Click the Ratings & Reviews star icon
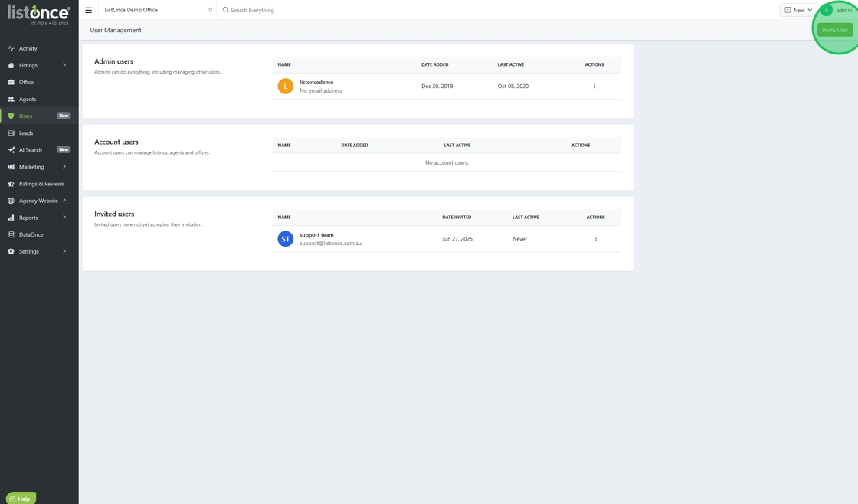858x504 pixels. [11, 184]
